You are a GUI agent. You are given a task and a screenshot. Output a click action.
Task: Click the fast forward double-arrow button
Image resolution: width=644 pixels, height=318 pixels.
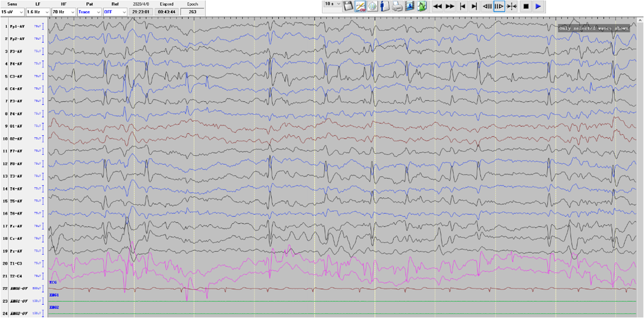click(x=450, y=6)
